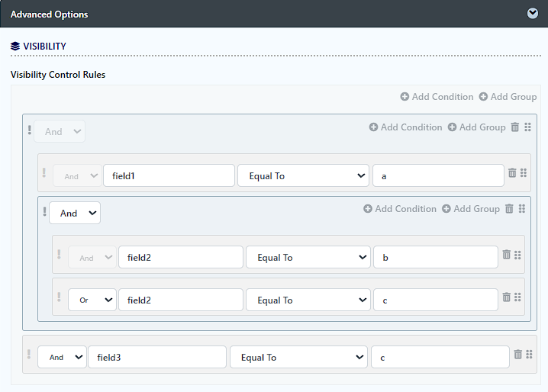The image size is (548, 392).
Task: Click the value input containing a
Action: click(437, 176)
